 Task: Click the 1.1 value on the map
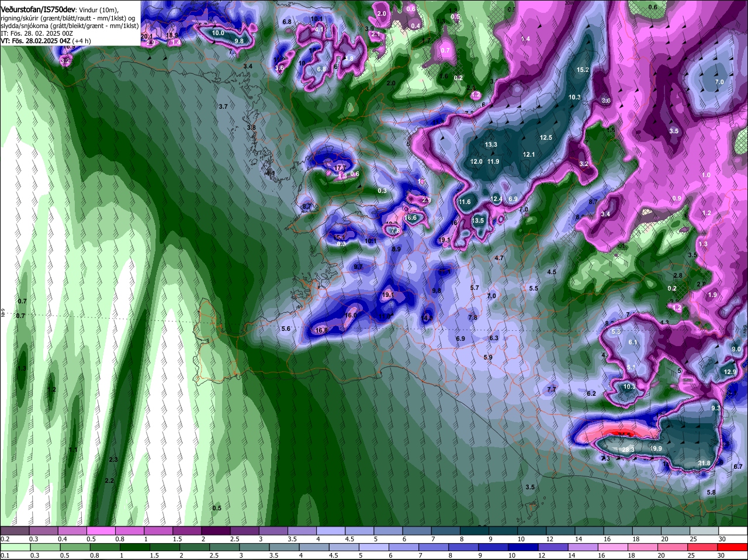[x=73, y=450]
